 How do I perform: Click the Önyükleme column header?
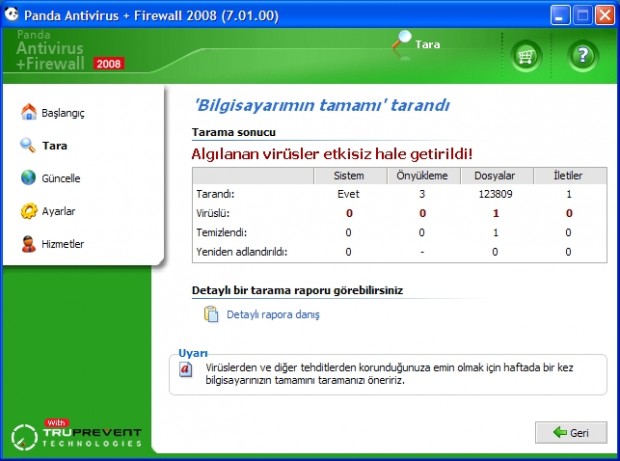click(423, 176)
